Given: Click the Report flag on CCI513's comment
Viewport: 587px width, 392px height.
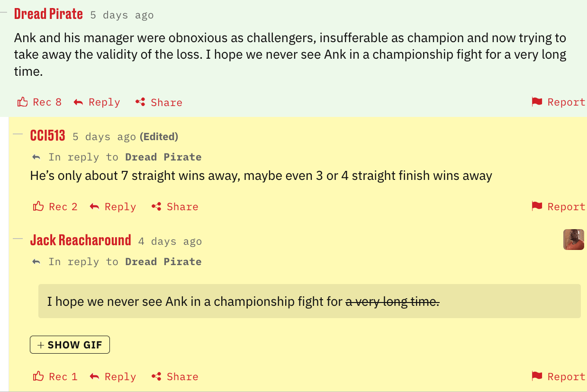Looking at the screenshot, I should pos(537,207).
